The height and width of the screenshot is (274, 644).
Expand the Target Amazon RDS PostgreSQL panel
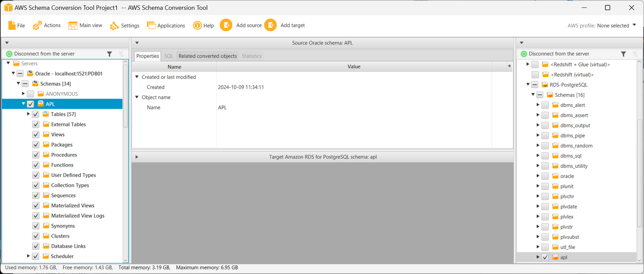pos(137,157)
